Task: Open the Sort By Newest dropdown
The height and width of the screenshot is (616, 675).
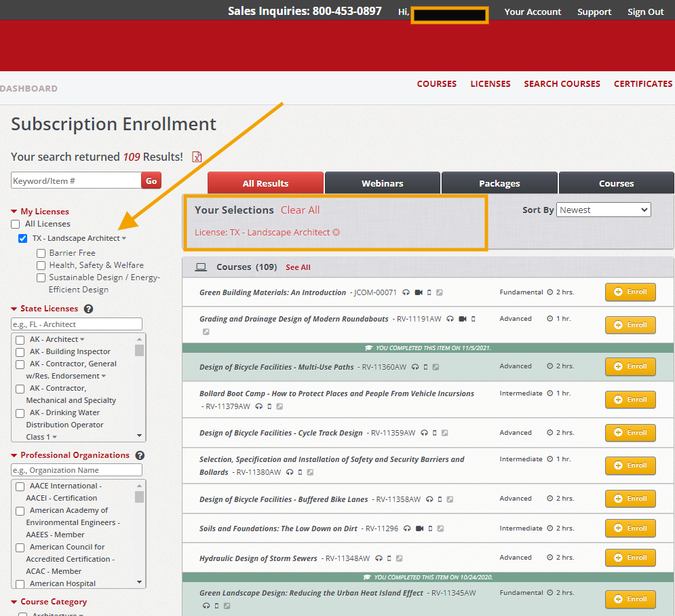Action: tap(603, 210)
